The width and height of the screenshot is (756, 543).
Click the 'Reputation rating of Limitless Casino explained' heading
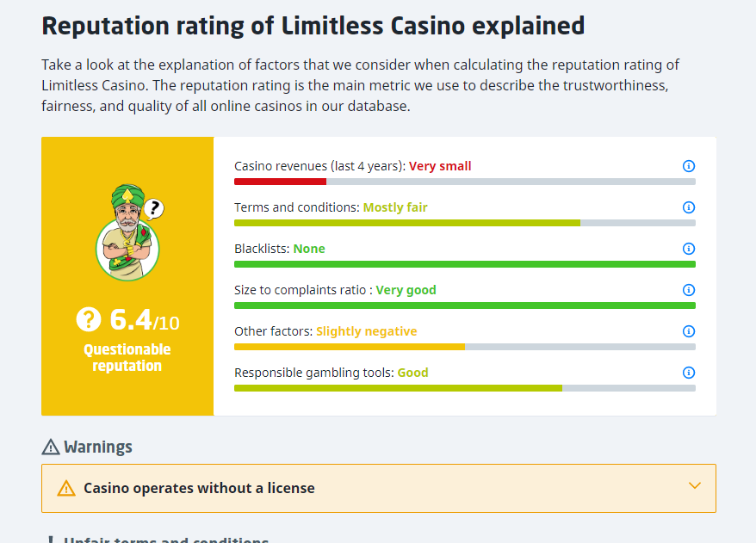click(313, 26)
